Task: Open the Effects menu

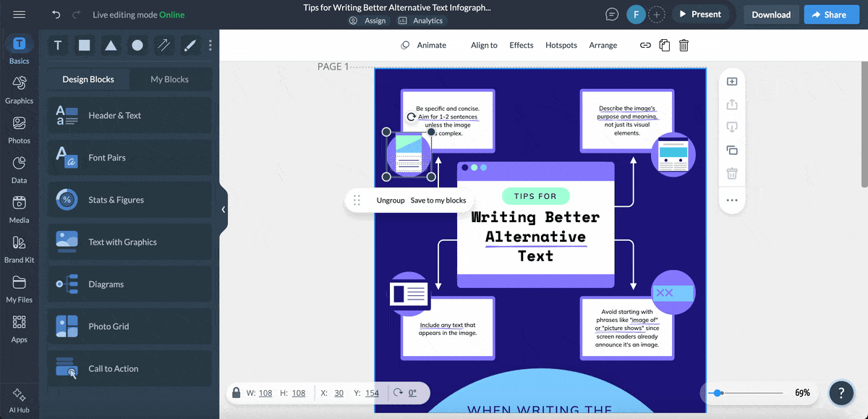Action: pyautogui.click(x=521, y=45)
